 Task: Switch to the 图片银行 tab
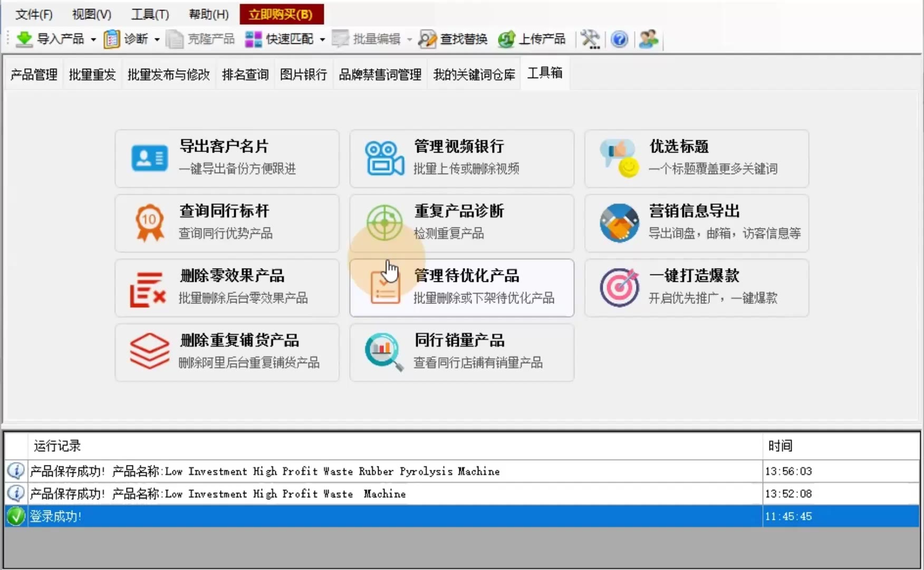click(303, 75)
